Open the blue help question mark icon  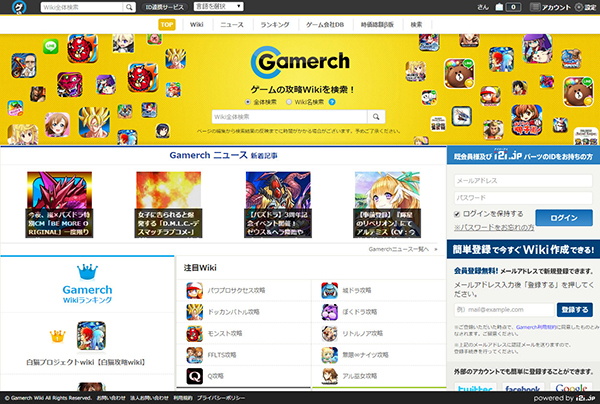coord(332,102)
